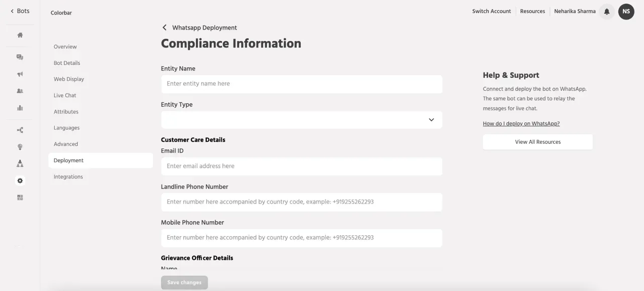Open the Attributes settings tab
This screenshot has width=644, height=291.
tap(66, 112)
